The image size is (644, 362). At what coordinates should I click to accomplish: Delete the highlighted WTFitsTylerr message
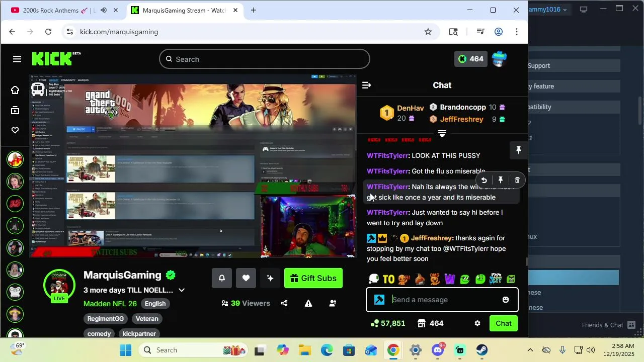coord(517,180)
